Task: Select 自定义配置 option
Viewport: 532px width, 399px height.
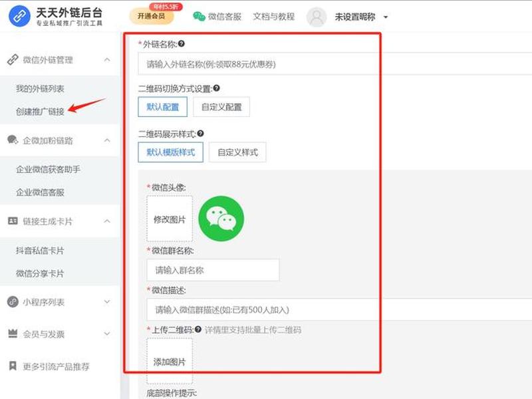Action: click(221, 107)
